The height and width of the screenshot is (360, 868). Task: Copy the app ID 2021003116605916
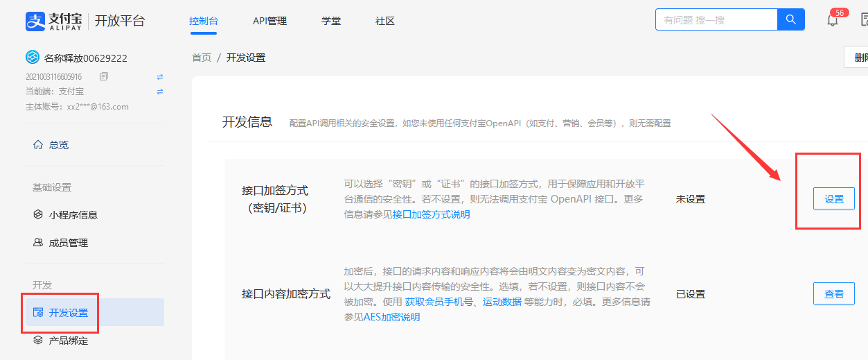tap(104, 76)
